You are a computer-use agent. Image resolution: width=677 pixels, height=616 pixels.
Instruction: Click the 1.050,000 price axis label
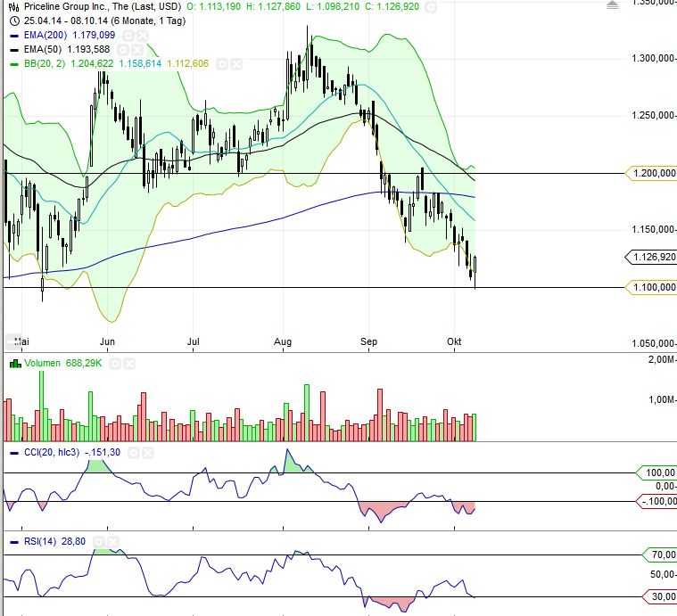pos(652,343)
